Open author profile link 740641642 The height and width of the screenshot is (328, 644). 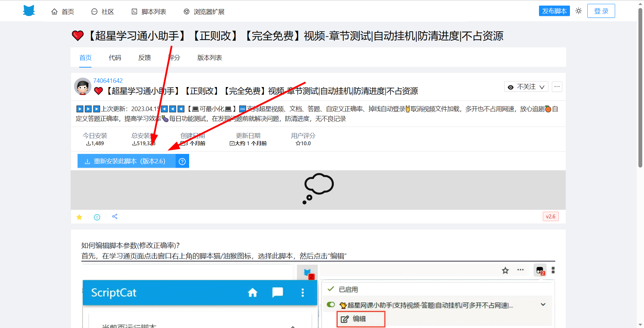coord(108,80)
